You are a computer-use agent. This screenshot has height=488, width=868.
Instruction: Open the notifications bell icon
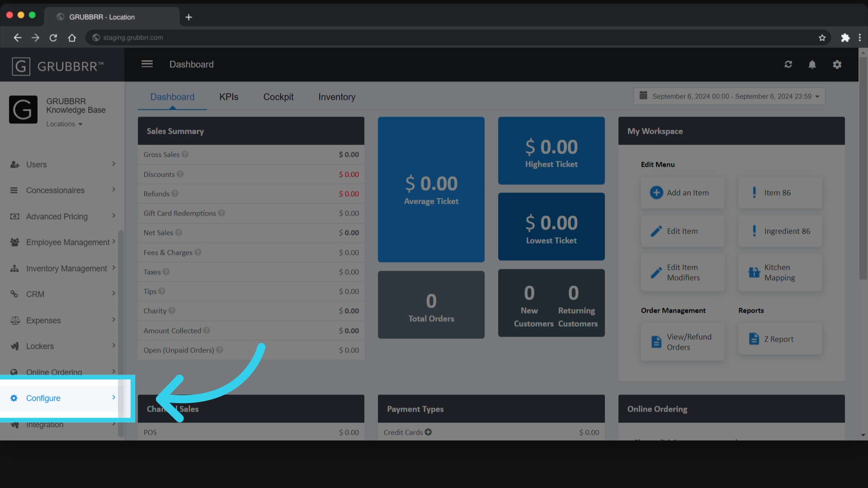(x=812, y=65)
